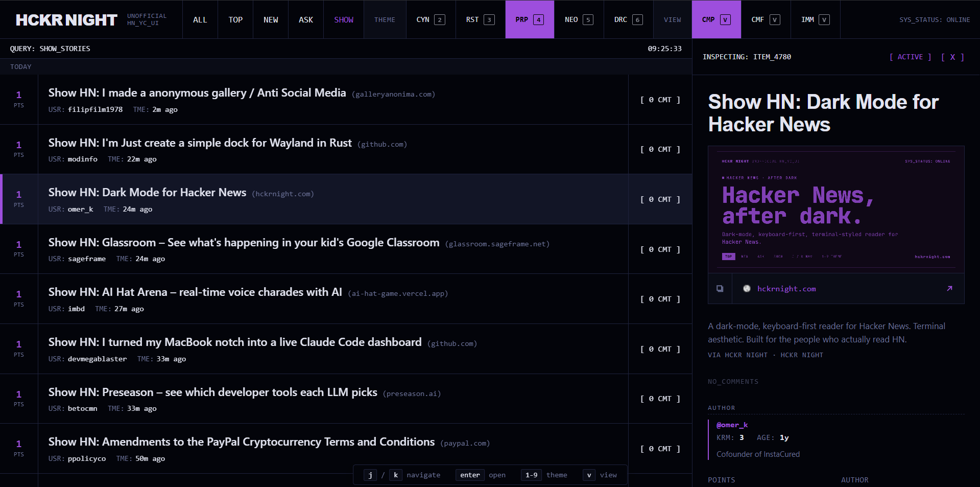The image size is (980, 487).
Task: Open the hckrnight.com link in inspector
Action: click(786, 289)
